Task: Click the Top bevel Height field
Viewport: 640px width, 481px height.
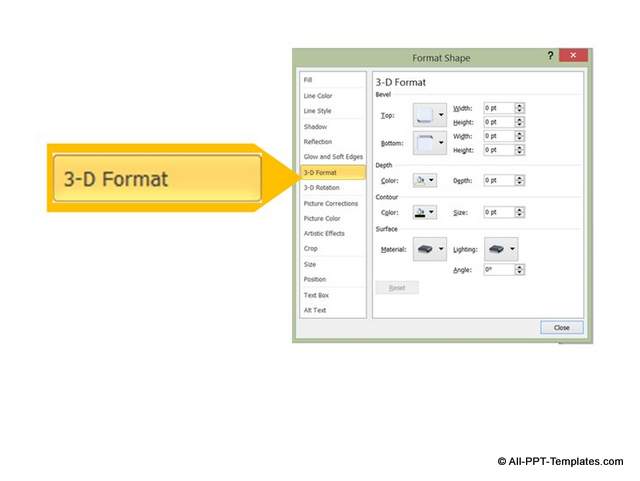Action: [x=499, y=122]
